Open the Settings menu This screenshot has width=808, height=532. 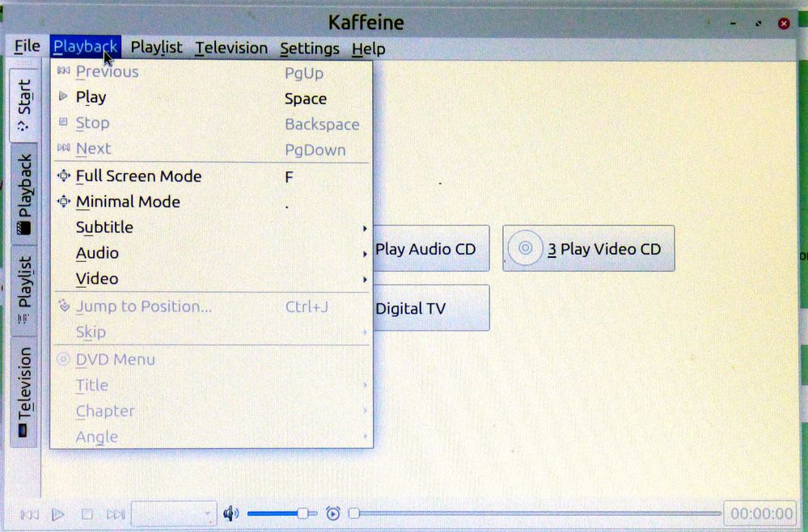click(310, 49)
